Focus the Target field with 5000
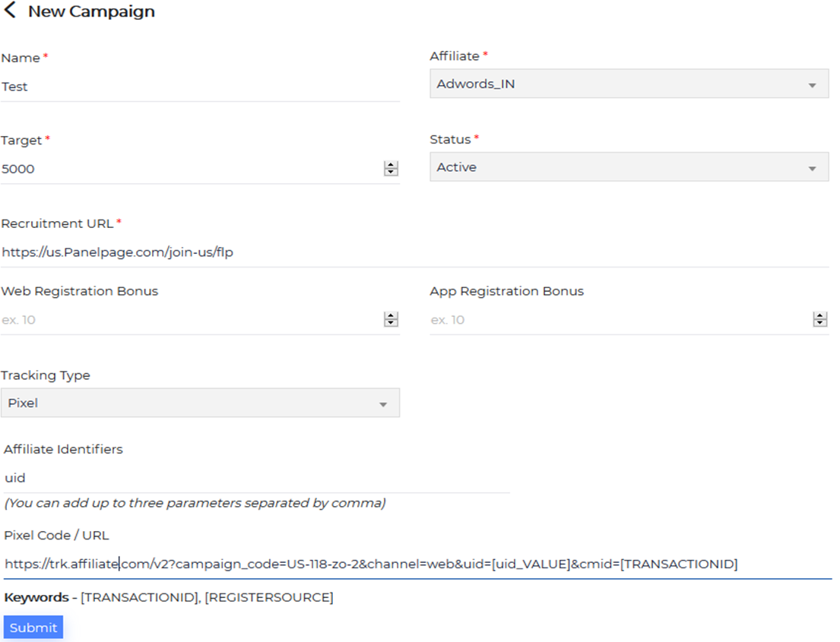 click(190, 169)
